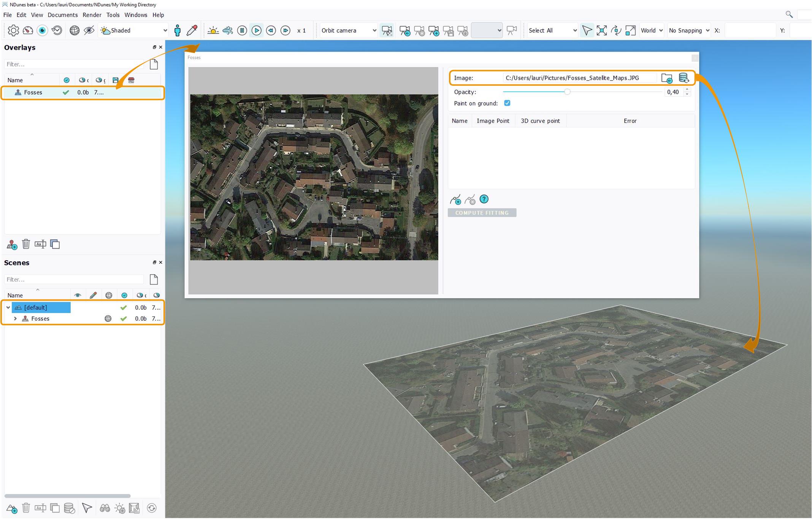Screen dimensions: 812x519
Task: Click the blue walking-person camera icon
Action: click(177, 30)
